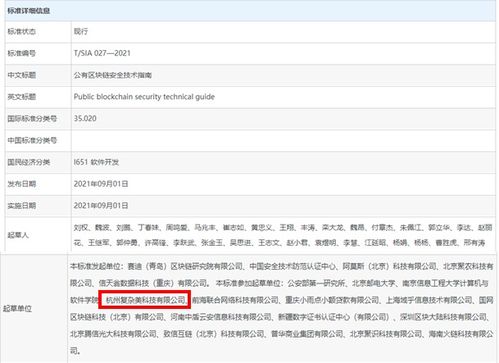Click '赛迪（青岛）区块链研究院有限公司'
The width and height of the screenshot is (499, 363).
coord(185,266)
